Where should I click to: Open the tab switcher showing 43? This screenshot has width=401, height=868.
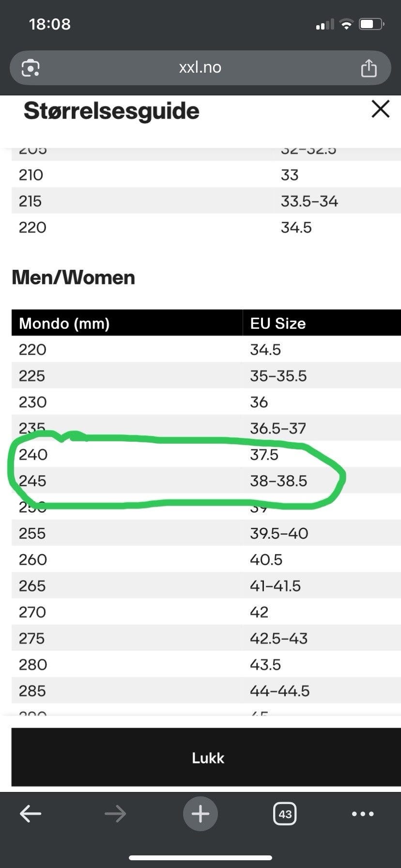pos(285,814)
